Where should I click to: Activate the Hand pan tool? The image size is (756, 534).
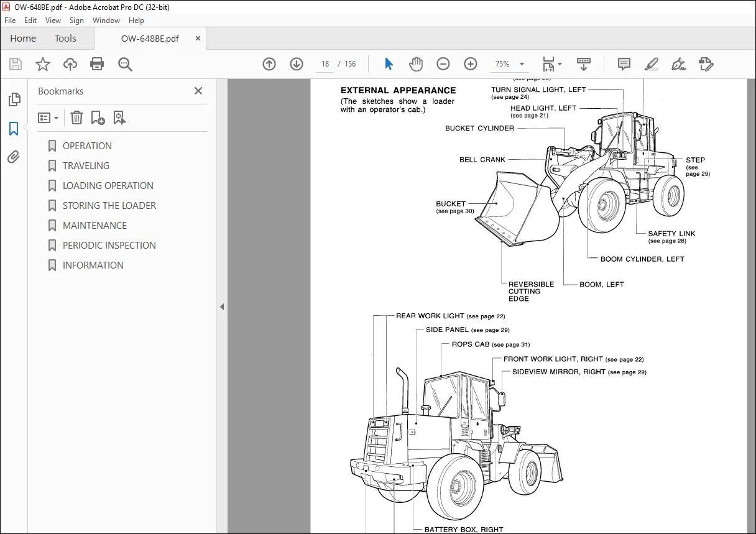tap(415, 64)
